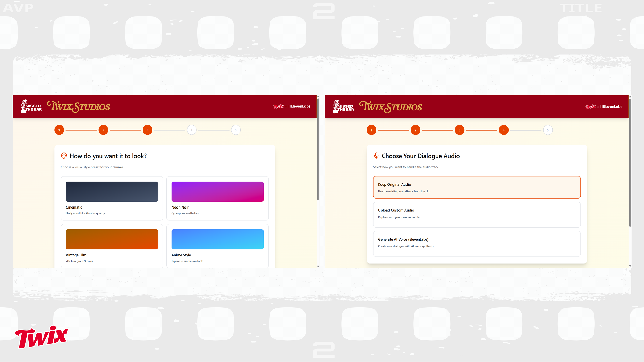Image resolution: width=644 pixels, height=362 pixels.
Task: Click 'Choose a visual style preset for your remake'
Action: 92,167
